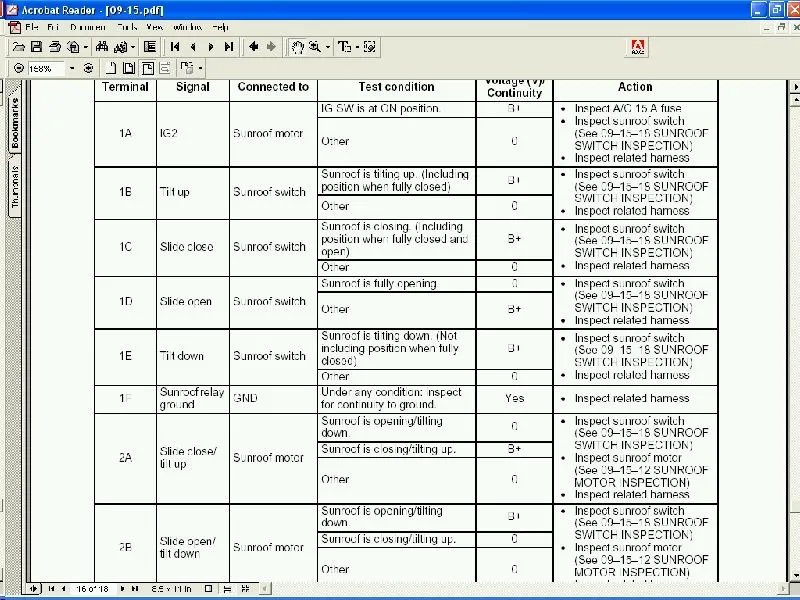Screen dimensions: 800x600
Task: Activate the Zoom In tool
Action: tap(314, 47)
